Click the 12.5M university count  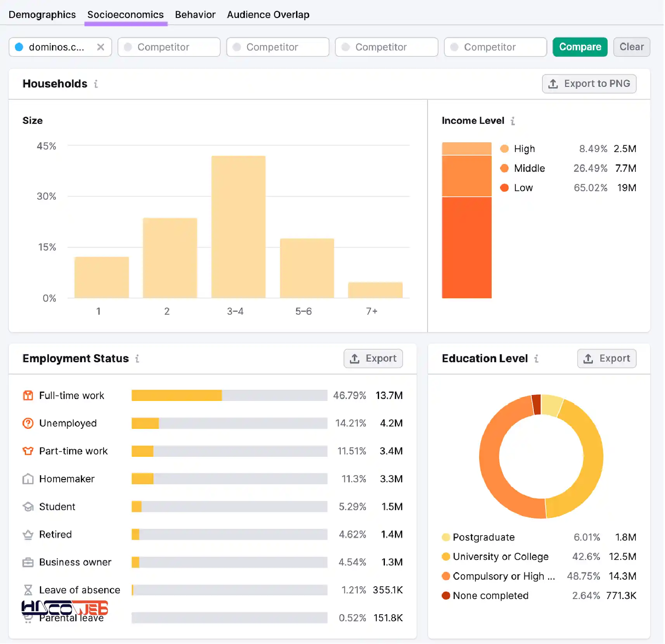click(x=622, y=557)
